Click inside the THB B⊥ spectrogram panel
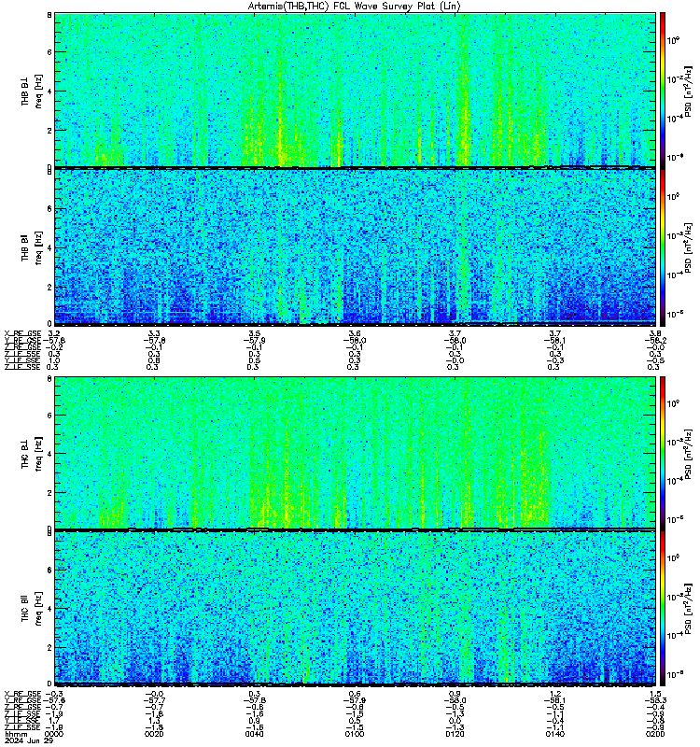The width and height of the screenshot is (700, 747). pyautogui.click(x=355, y=90)
